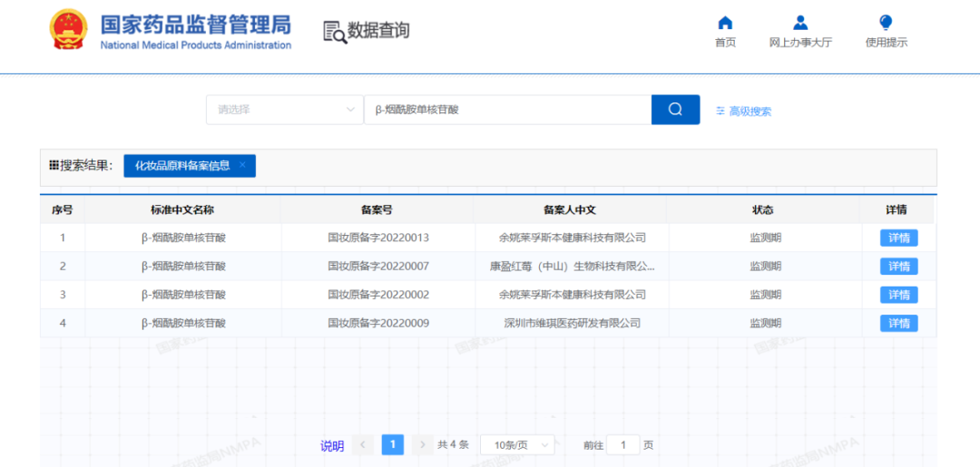Open 详情 for record 国妆原备字20220013

click(x=898, y=238)
